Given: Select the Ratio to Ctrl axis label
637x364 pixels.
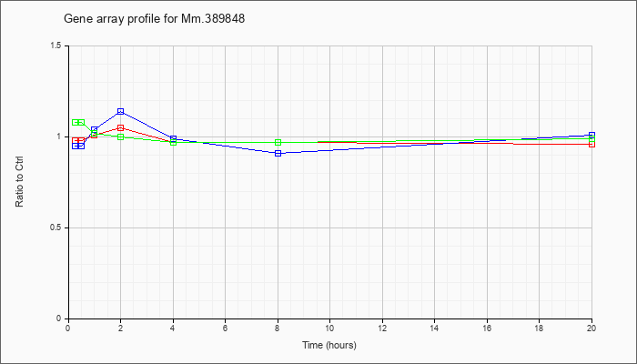Looking at the screenshot, I should click(x=19, y=181).
